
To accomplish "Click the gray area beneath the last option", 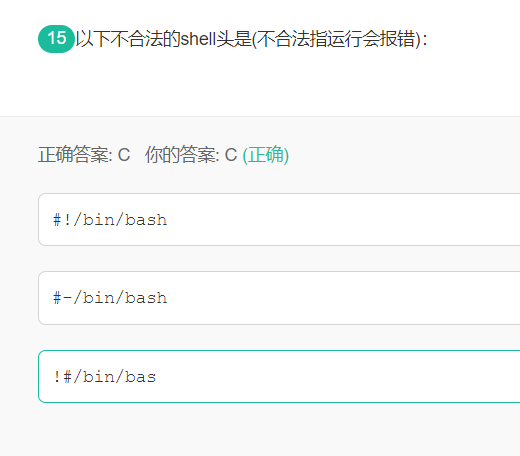I will coord(260,430).
